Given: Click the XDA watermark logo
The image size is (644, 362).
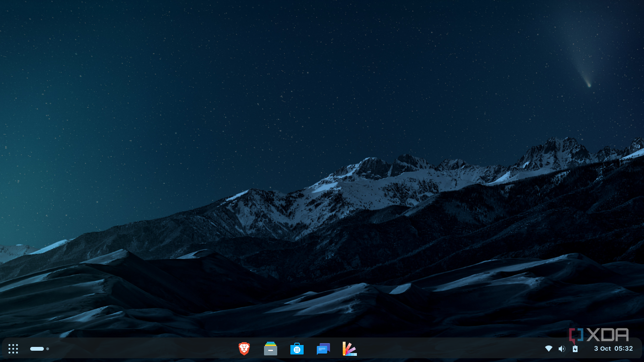Looking at the screenshot, I should [599, 335].
